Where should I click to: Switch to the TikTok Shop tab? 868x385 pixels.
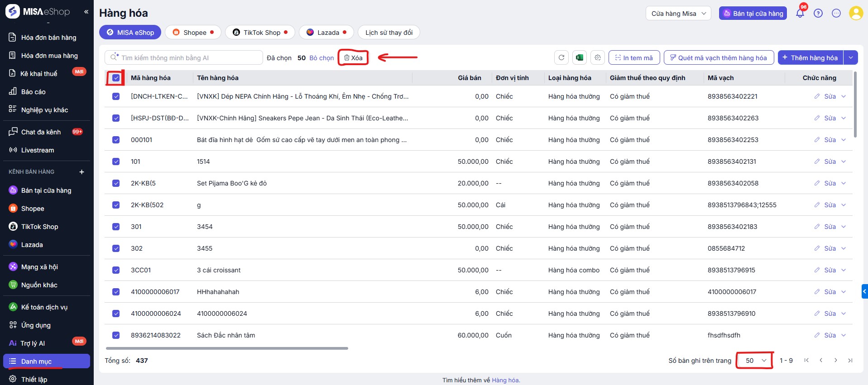click(x=260, y=33)
